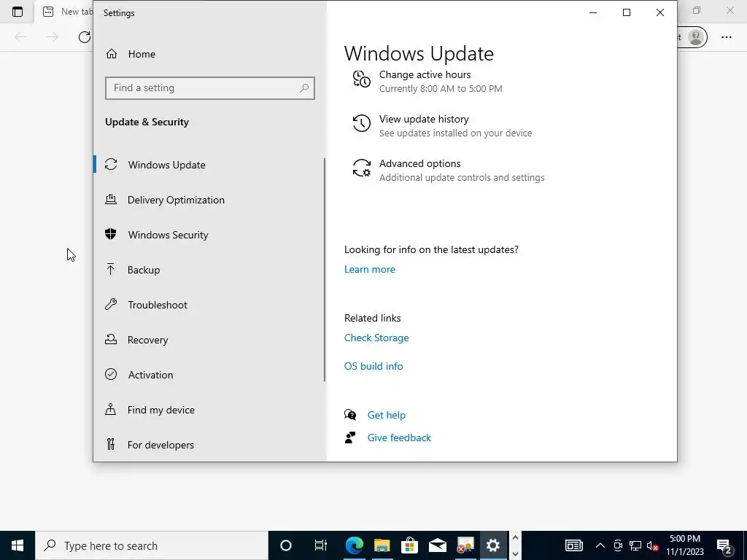Click the Settings gear icon on taskbar
The image size is (747, 560).
coord(493,545)
